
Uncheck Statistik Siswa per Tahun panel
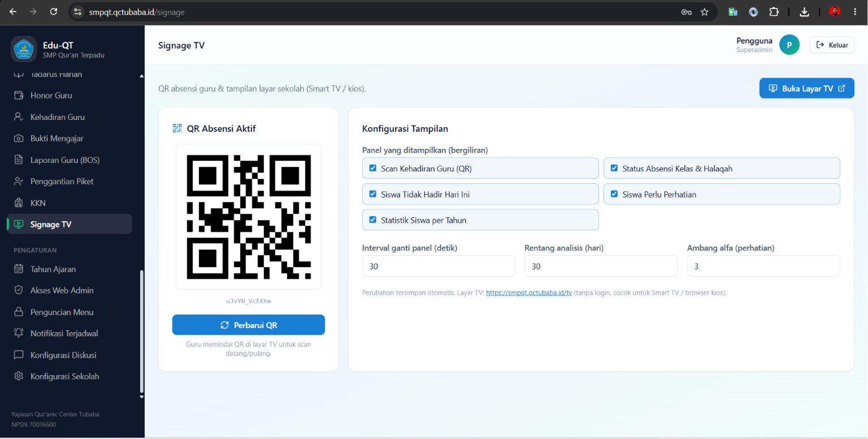click(x=372, y=219)
